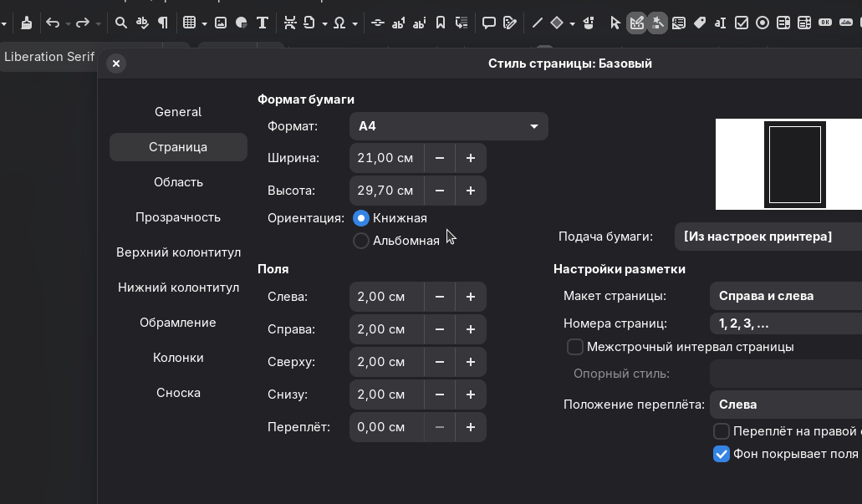Switch to the Колонки section
Image resolution: width=862 pixels, height=504 pixels.
[x=178, y=357]
